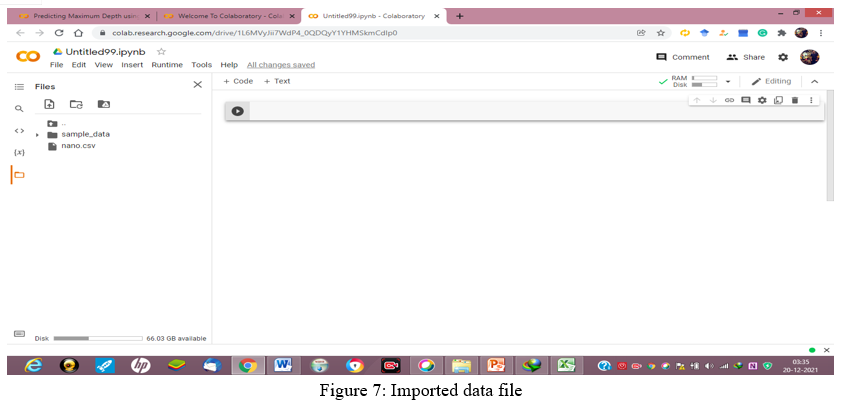
Task: Switch to 'Welcome To Colaboratory' browser tab
Action: pyautogui.click(x=228, y=16)
